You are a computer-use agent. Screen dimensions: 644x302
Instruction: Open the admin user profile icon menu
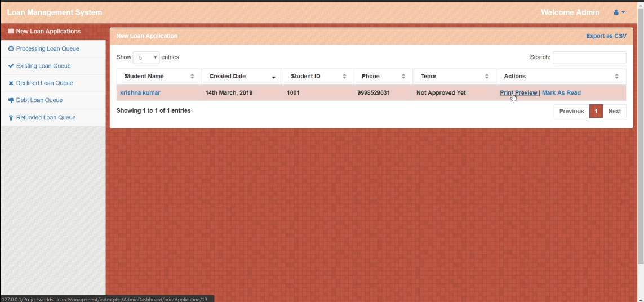click(619, 12)
